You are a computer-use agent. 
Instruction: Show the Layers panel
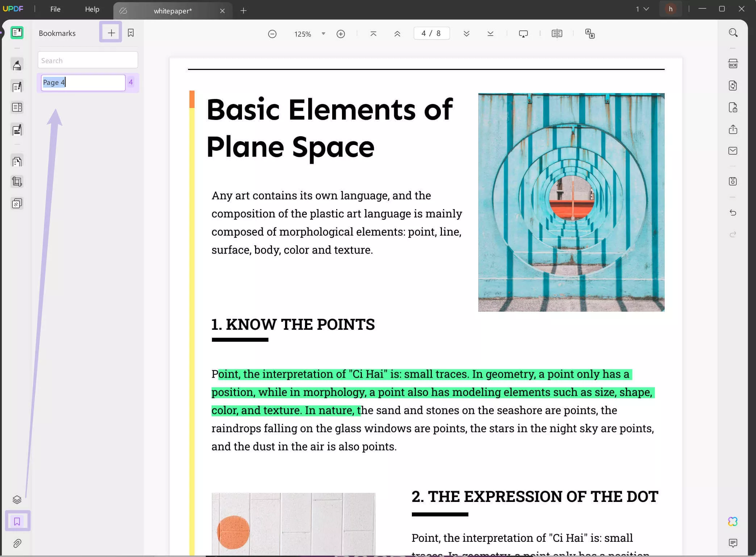coord(17,500)
